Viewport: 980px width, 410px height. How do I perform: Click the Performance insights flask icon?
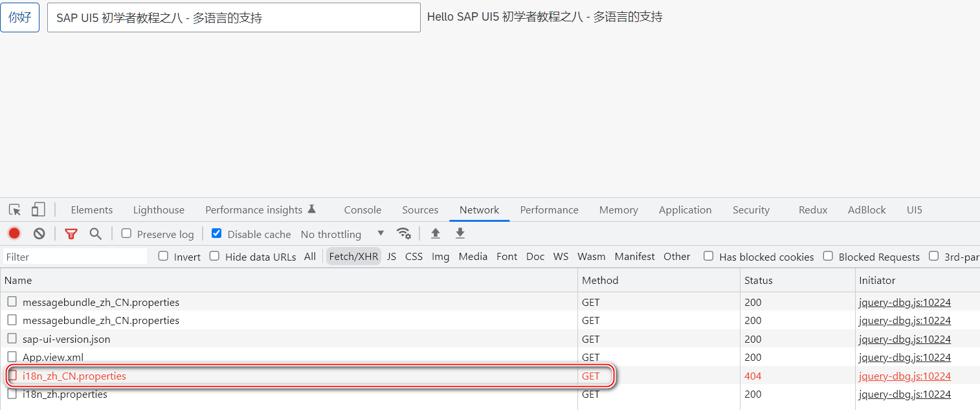click(311, 209)
